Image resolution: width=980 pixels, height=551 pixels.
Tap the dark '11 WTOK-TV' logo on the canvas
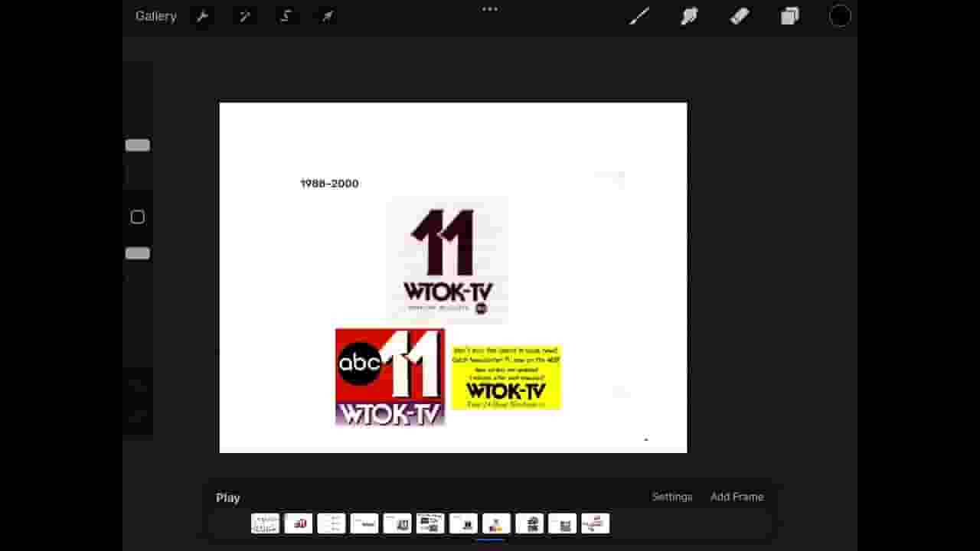447,260
